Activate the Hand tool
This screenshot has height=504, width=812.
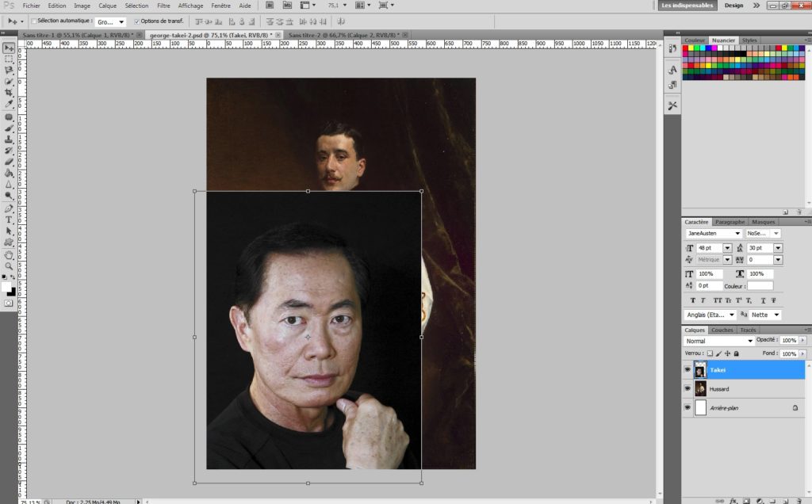9,255
